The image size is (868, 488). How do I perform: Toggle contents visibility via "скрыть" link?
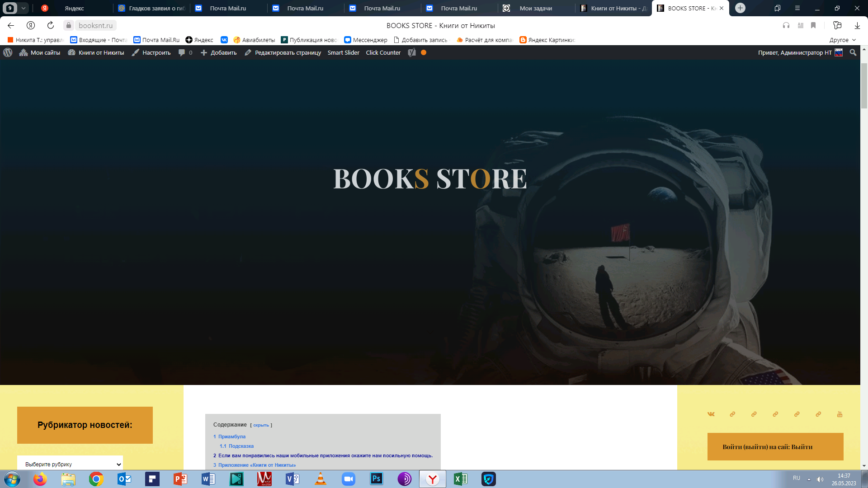261,425
